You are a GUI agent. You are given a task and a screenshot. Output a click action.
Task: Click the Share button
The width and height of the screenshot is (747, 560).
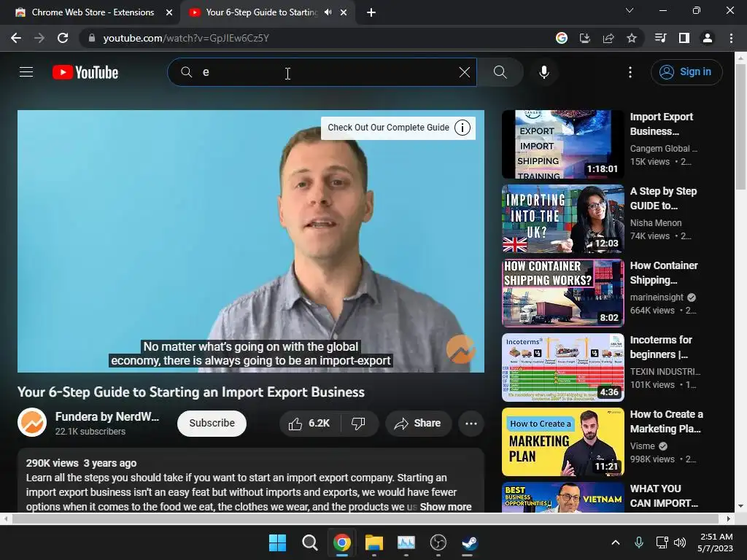pyautogui.click(x=419, y=424)
